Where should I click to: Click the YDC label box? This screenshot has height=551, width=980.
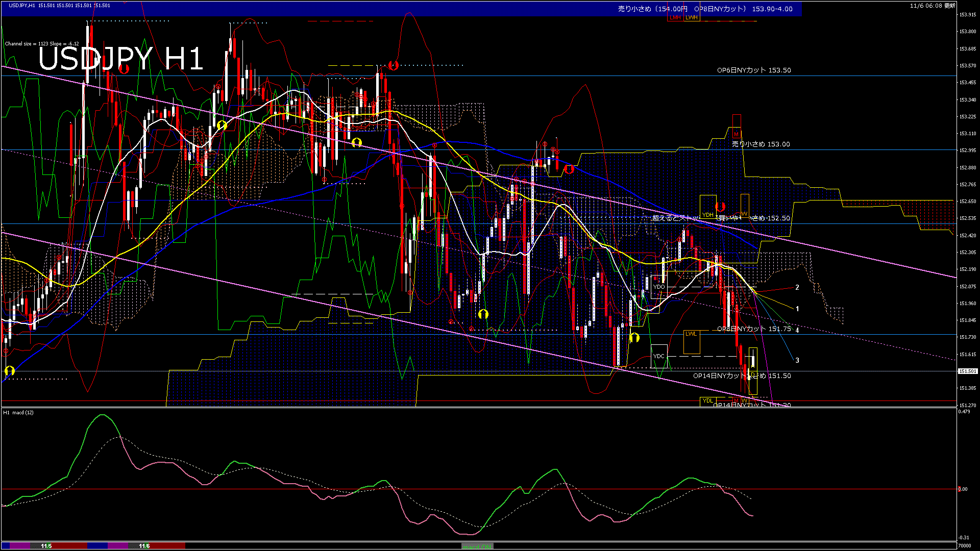(x=659, y=356)
